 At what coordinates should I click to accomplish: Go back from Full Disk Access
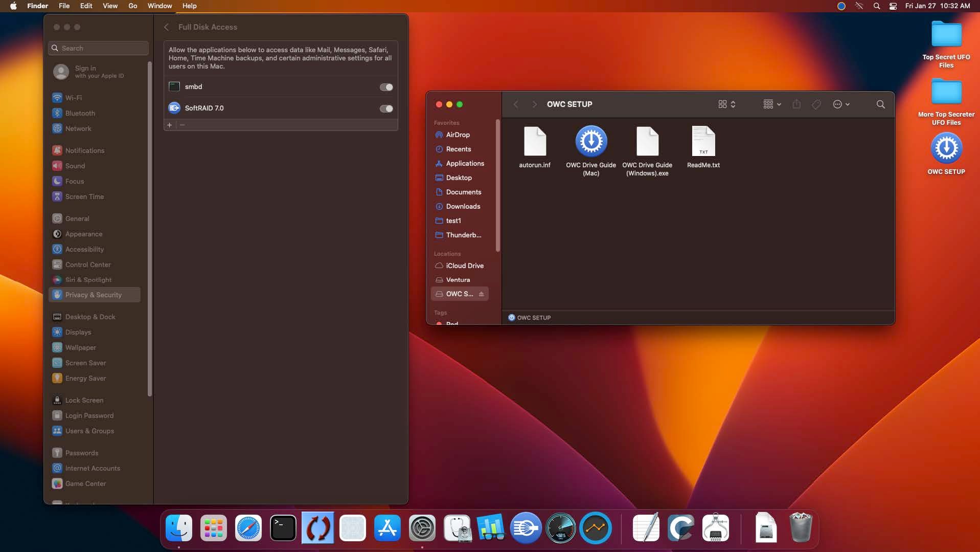(x=166, y=27)
